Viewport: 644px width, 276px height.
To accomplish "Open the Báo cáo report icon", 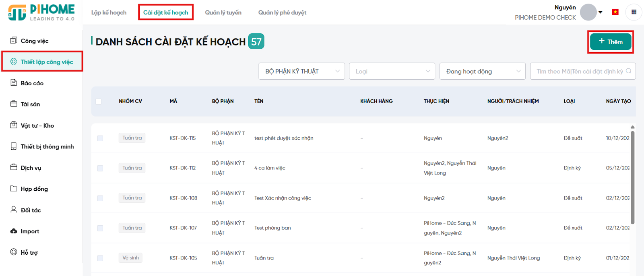I will point(14,82).
